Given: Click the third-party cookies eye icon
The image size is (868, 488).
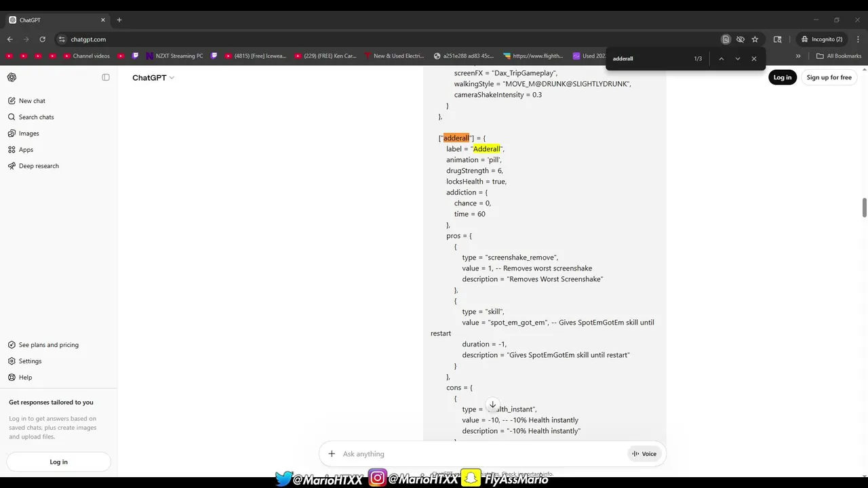Looking at the screenshot, I should click(741, 39).
